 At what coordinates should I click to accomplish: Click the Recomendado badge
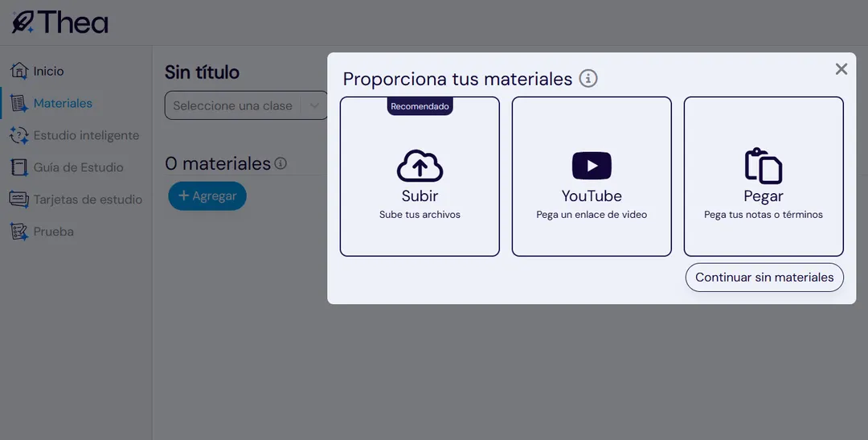click(x=420, y=106)
